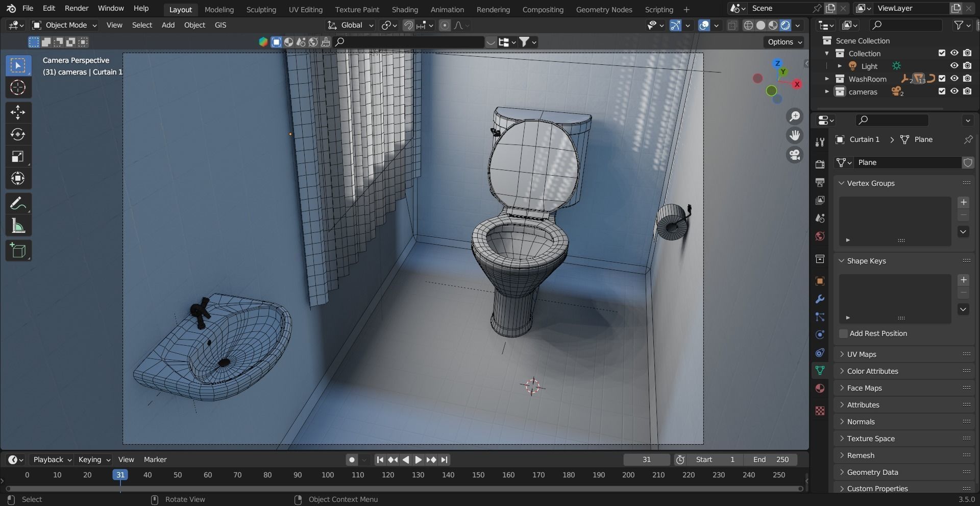Open the timeline Marker menu

coord(155,460)
